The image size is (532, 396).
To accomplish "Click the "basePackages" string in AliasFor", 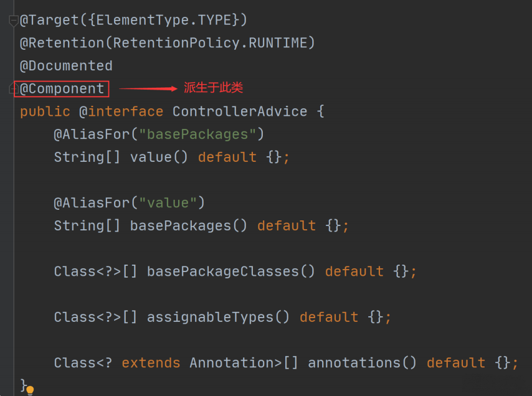I will click(x=198, y=134).
